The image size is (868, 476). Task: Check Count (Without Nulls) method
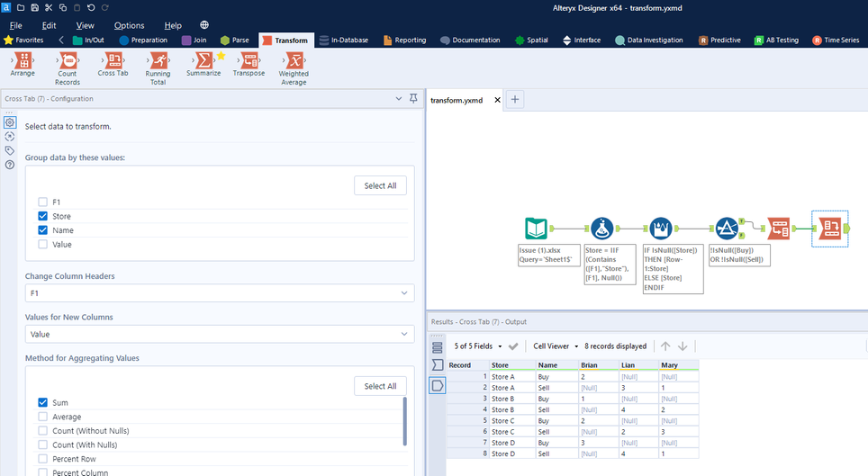[42, 431]
